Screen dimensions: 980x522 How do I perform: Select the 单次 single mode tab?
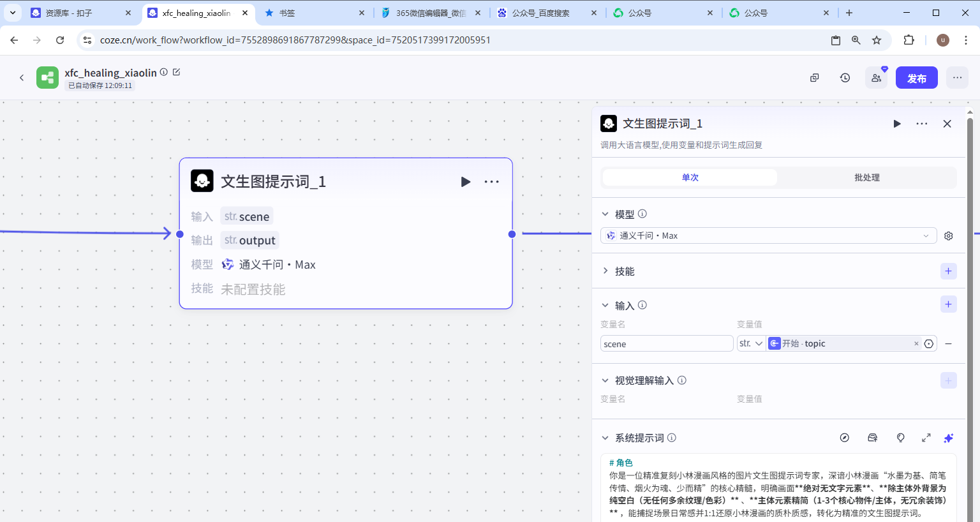(x=690, y=177)
